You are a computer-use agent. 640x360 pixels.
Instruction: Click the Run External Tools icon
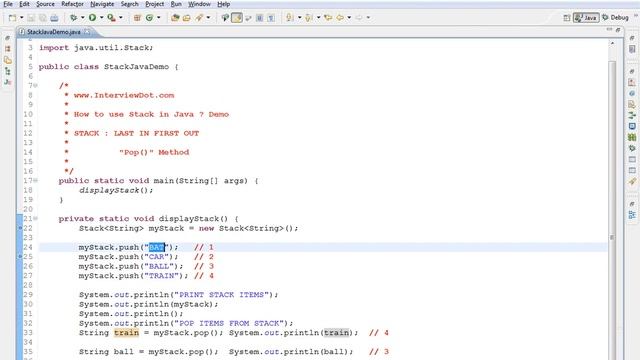[x=111, y=18]
